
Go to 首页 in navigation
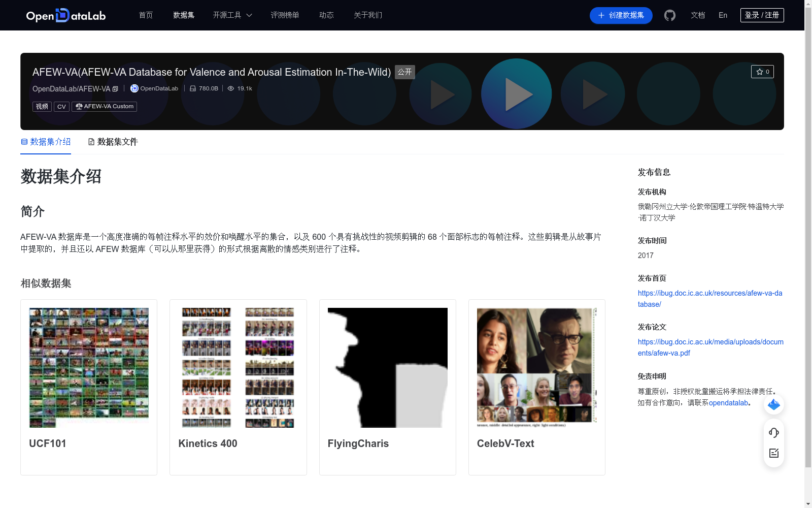(x=146, y=15)
